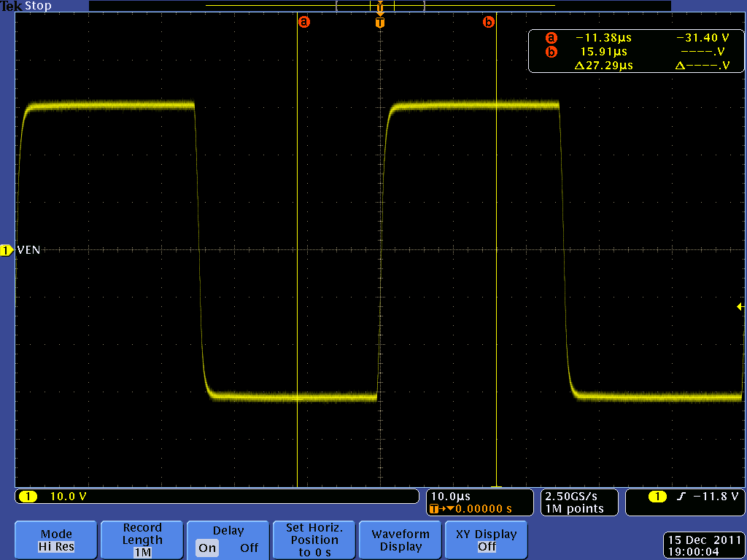Image resolution: width=747 pixels, height=560 pixels.
Task: Click the orange T icon beside 0.00000 s
Action: (x=433, y=509)
